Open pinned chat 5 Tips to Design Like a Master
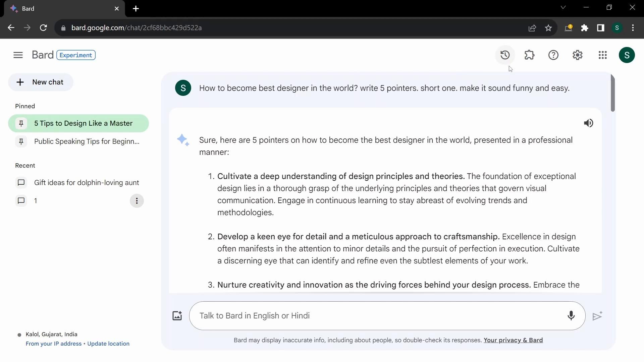Viewport: 644px width, 362px height. [78, 123]
